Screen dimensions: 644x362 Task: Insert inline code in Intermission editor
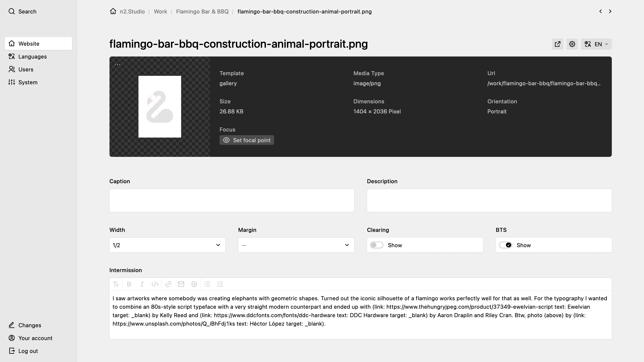point(155,284)
